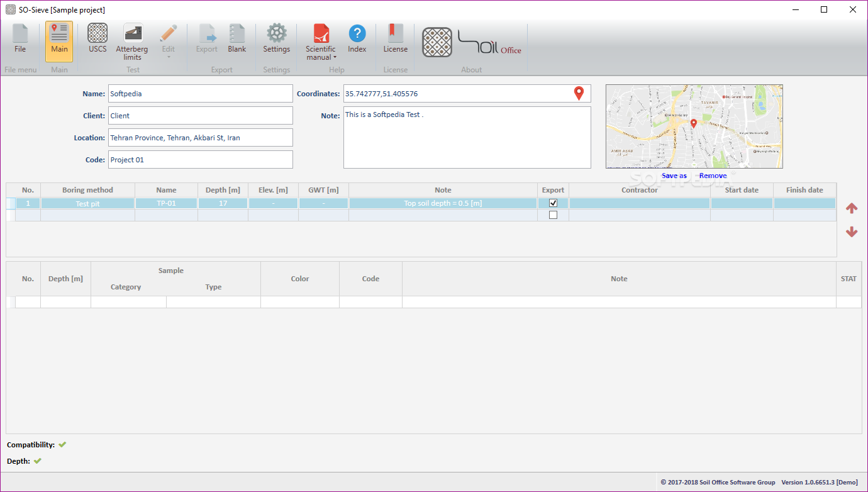Click the red map pin in Coordinates

pos(579,94)
